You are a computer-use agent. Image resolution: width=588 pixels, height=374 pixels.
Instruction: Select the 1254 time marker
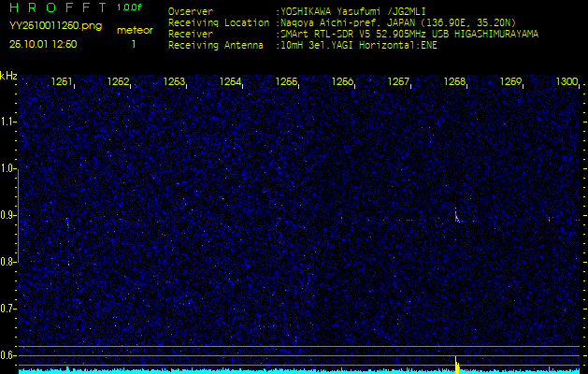coord(230,82)
